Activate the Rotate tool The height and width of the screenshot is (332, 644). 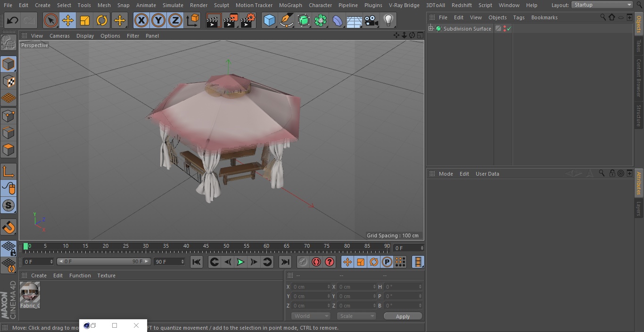[x=102, y=20]
